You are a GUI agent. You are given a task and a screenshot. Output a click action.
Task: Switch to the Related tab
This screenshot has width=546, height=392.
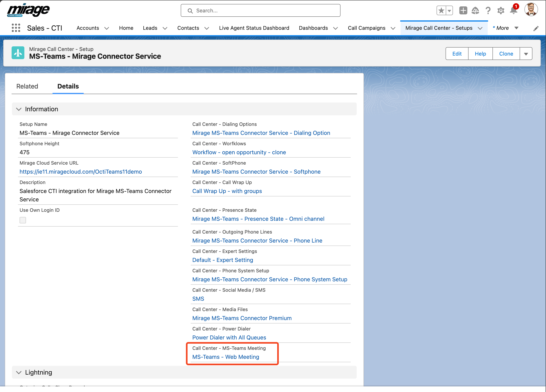pyautogui.click(x=27, y=86)
